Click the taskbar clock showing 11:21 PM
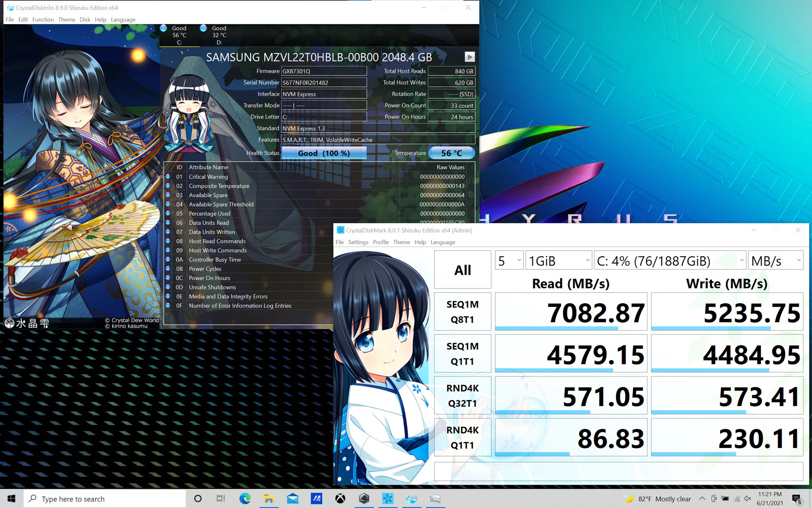The height and width of the screenshot is (508, 812). point(770,499)
